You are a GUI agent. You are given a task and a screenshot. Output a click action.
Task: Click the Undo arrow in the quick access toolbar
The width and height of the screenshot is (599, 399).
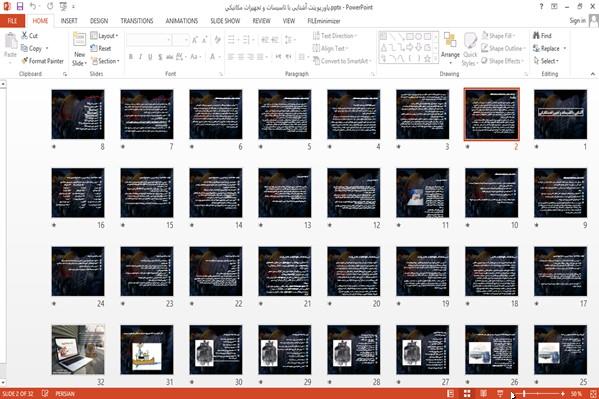33,6
